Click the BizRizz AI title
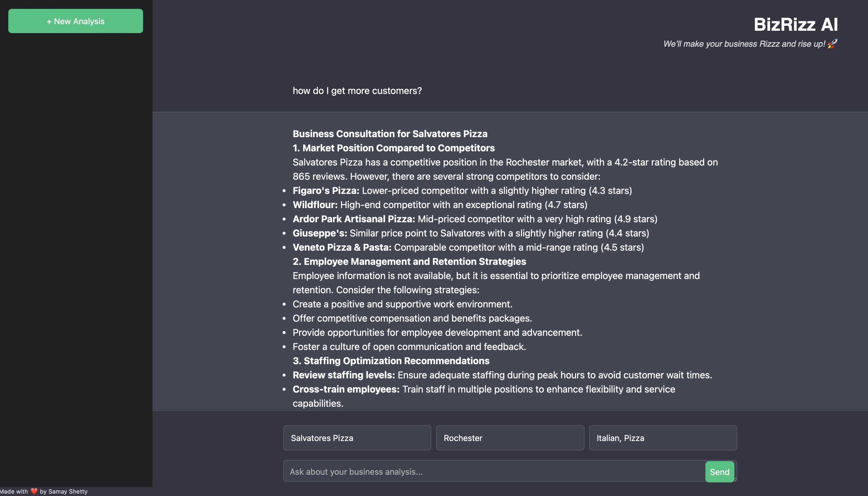The height and width of the screenshot is (496, 868). pyautogui.click(x=796, y=25)
